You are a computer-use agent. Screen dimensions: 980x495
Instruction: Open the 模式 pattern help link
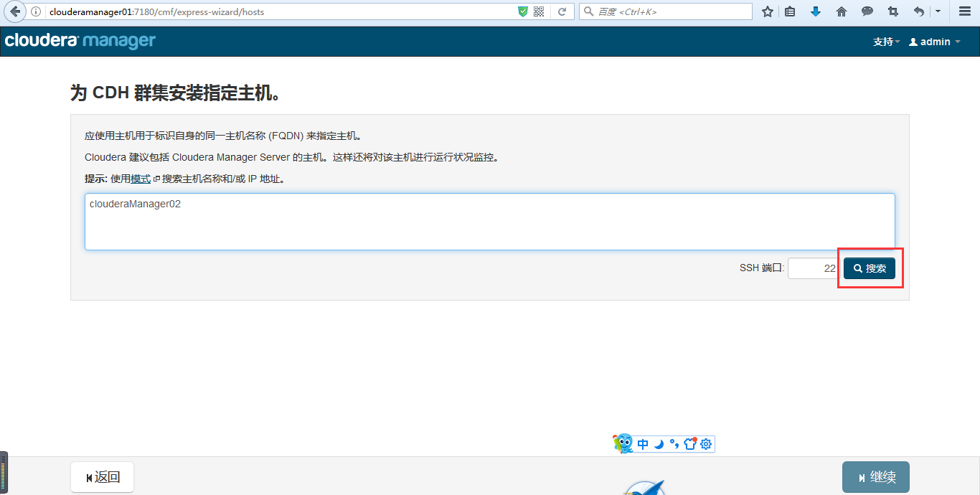pyautogui.click(x=141, y=179)
